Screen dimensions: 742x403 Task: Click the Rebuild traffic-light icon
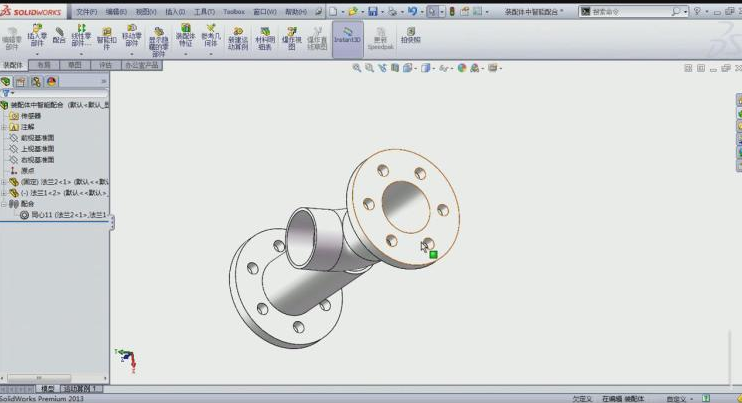pyautogui.click(x=452, y=11)
